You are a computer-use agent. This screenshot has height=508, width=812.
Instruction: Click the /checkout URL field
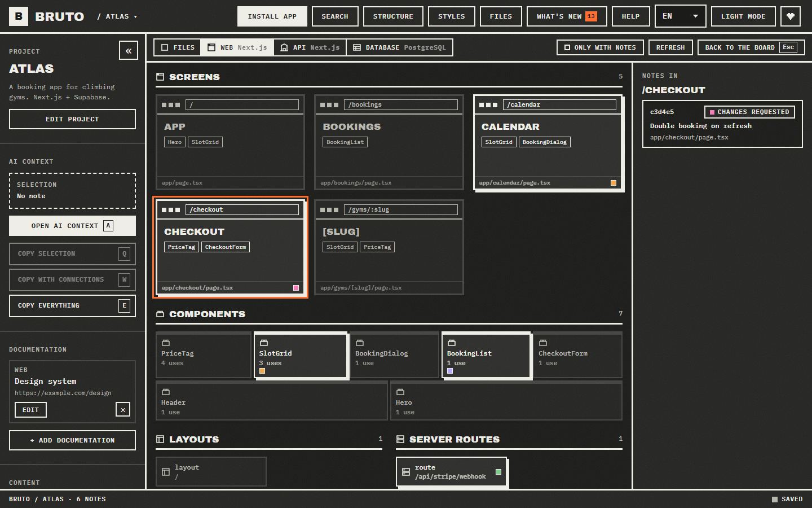(x=242, y=210)
